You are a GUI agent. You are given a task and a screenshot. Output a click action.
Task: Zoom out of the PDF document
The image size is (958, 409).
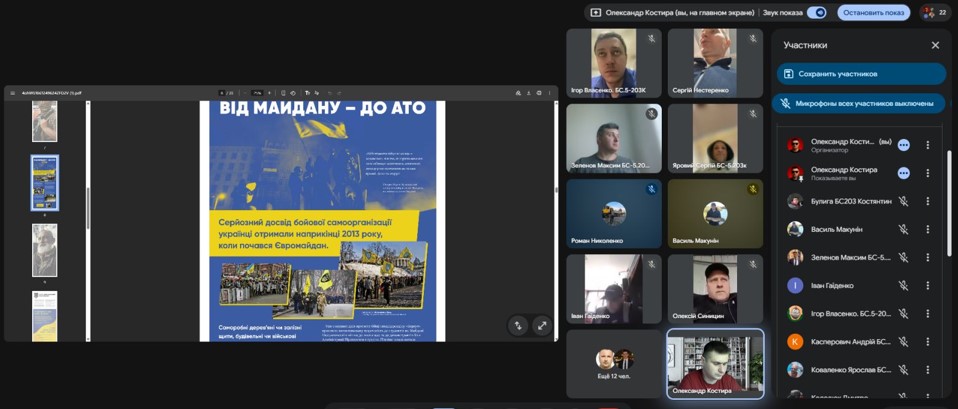click(x=245, y=93)
